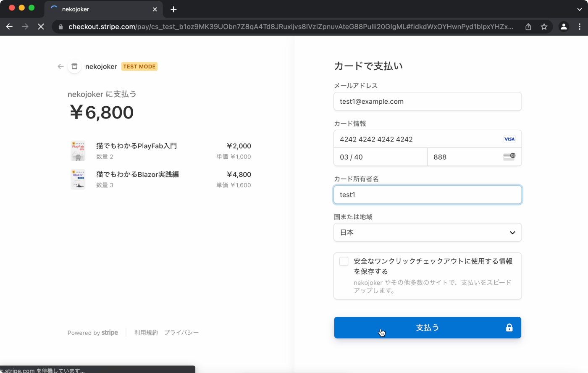Focus the CVC field showing 888
Image resolution: width=588 pixels, height=373 pixels.
click(x=475, y=157)
